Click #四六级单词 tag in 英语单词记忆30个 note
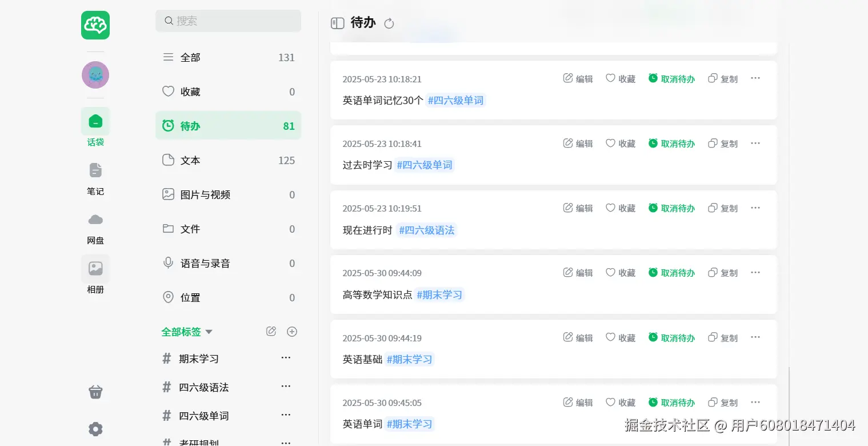This screenshot has height=446, width=868. [455, 101]
